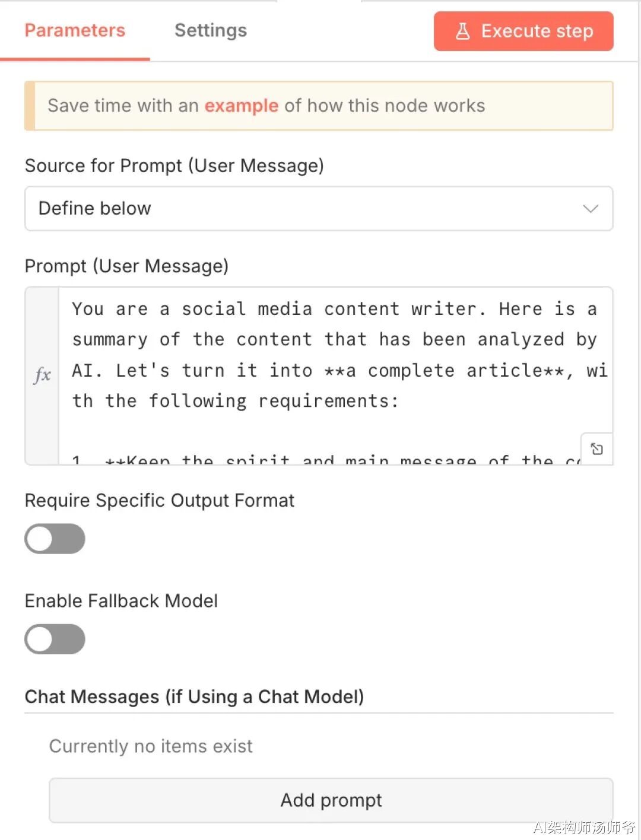The width and height of the screenshot is (641, 840).
Task: Toggle Require Specific Output Format switch
Action: coord(55,539)
